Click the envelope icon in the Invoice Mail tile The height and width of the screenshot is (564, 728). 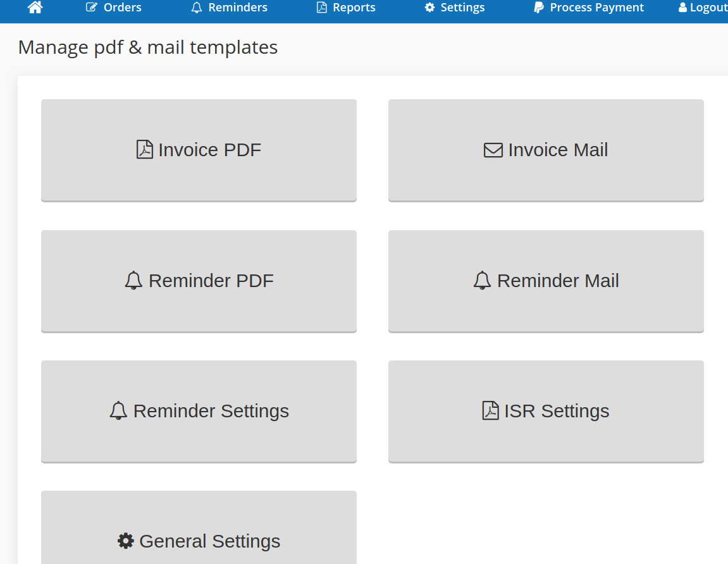493,150
